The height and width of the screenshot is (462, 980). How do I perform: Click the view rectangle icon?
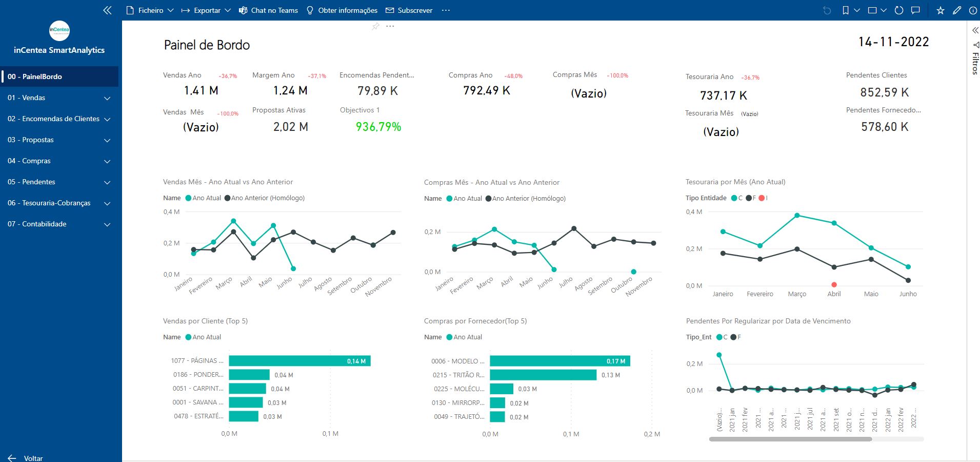872,10
